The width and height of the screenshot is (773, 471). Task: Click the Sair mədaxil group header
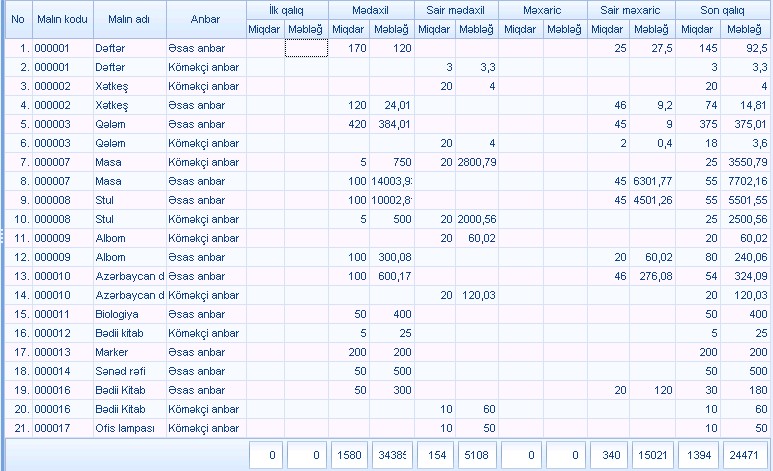point(456,8)
